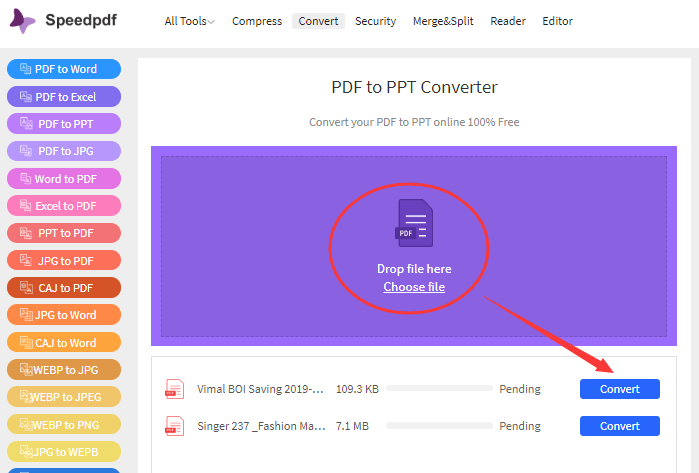
Task: Switch to the Security menu item
Action: point(375,21)
